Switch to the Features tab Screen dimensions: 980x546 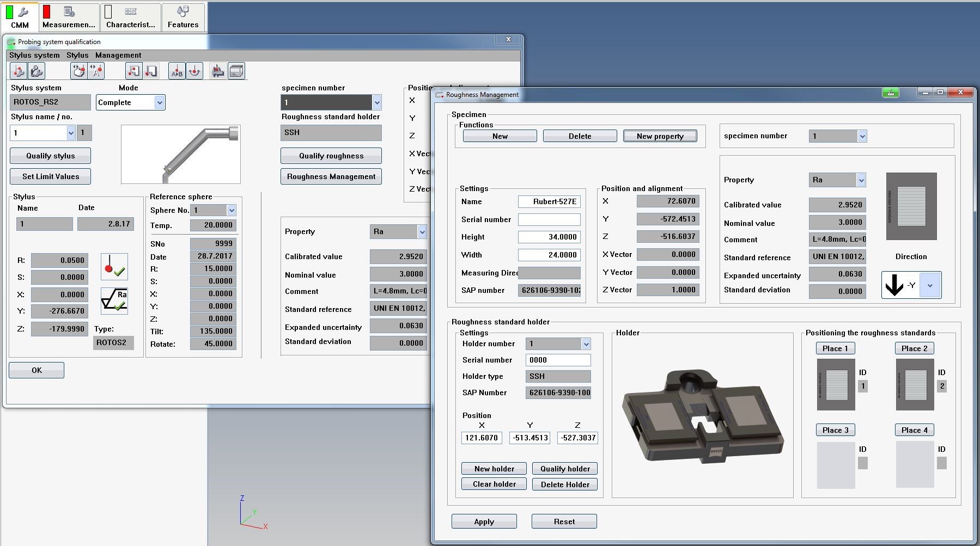183,16
